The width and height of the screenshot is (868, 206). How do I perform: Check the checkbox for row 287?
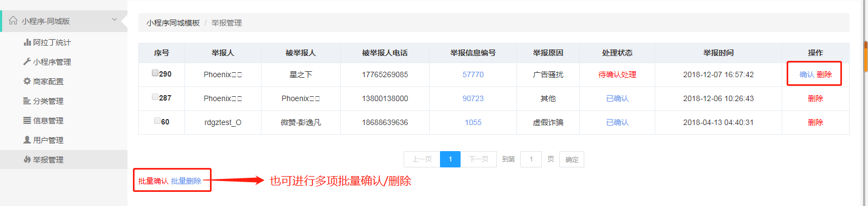click(155, 97)
